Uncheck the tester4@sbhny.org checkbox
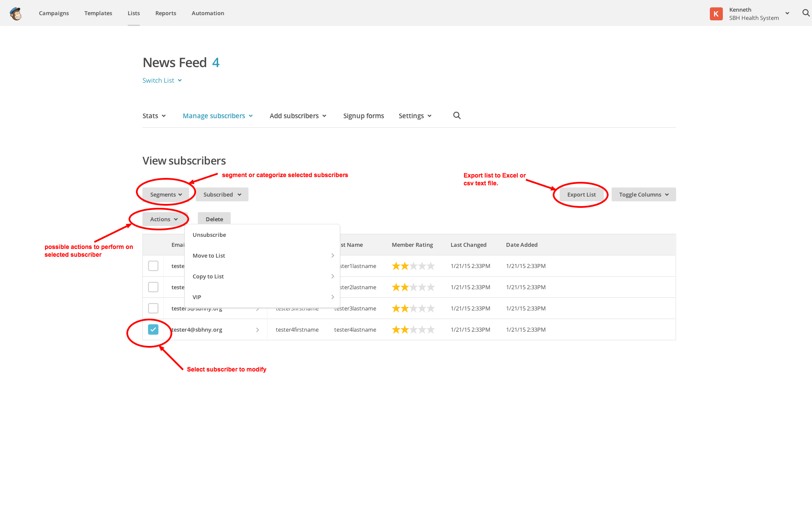Viewport: 812px width, 507px height. click(153, 329)
